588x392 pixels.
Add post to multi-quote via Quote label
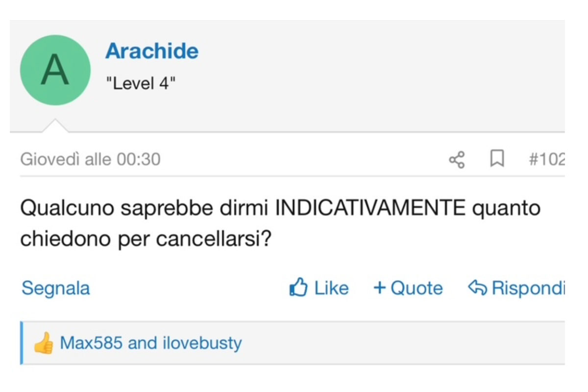click(416, 288)
